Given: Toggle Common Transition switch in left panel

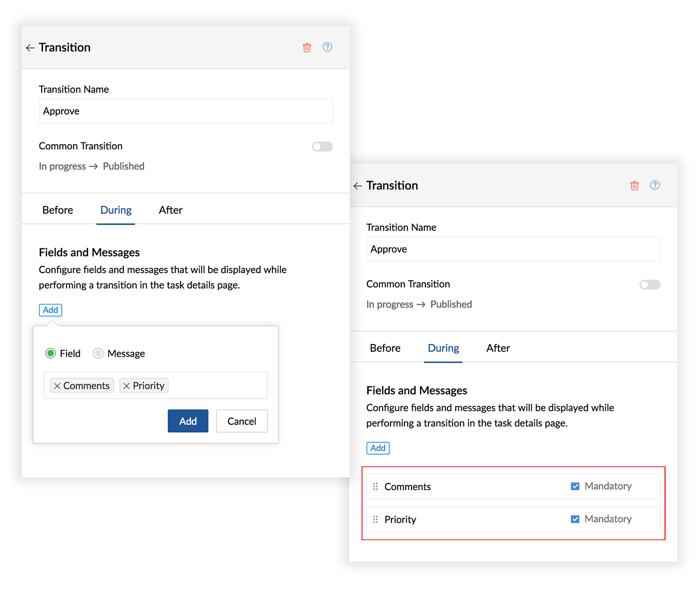Looking at the screenshot, I should click(322, 147).
